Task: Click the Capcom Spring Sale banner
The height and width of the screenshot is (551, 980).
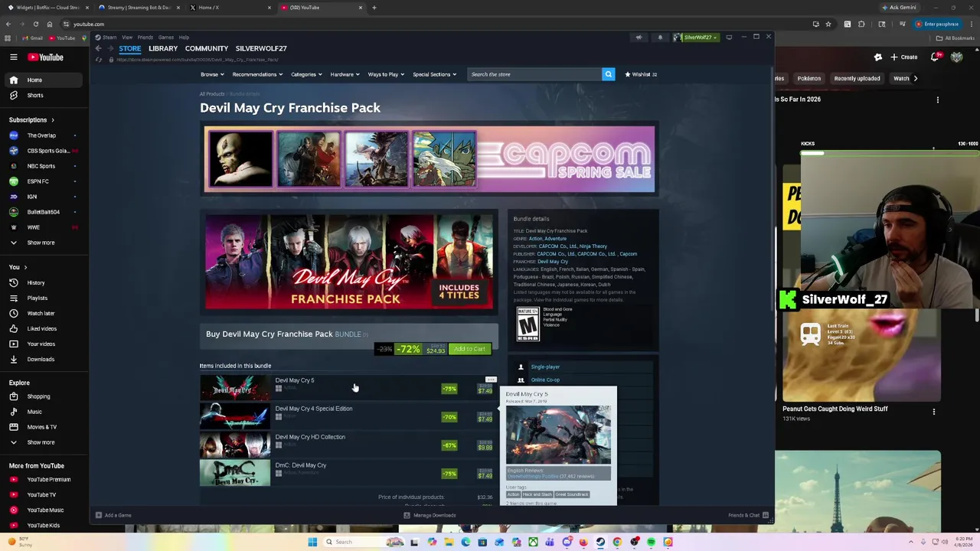Action: point(430,159)
